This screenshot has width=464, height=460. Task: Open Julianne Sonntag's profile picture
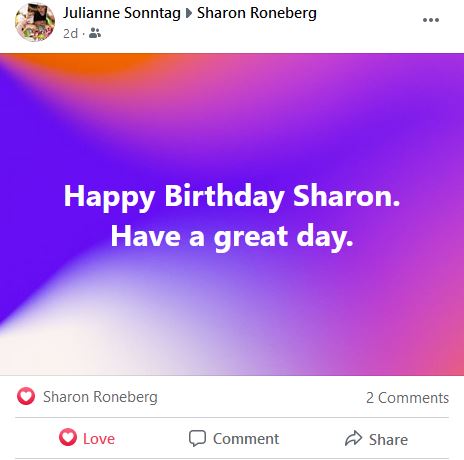[x=35, y=22]
